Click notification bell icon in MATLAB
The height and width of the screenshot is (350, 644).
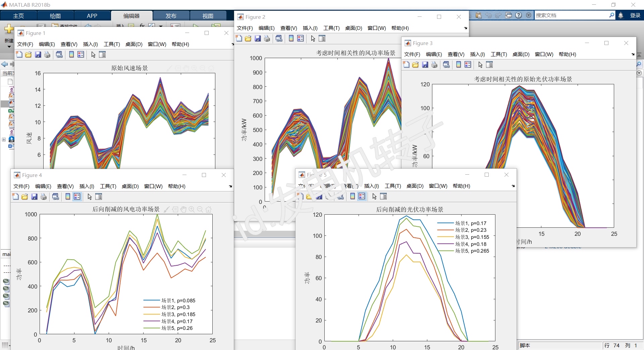click(x=621, y=15)
